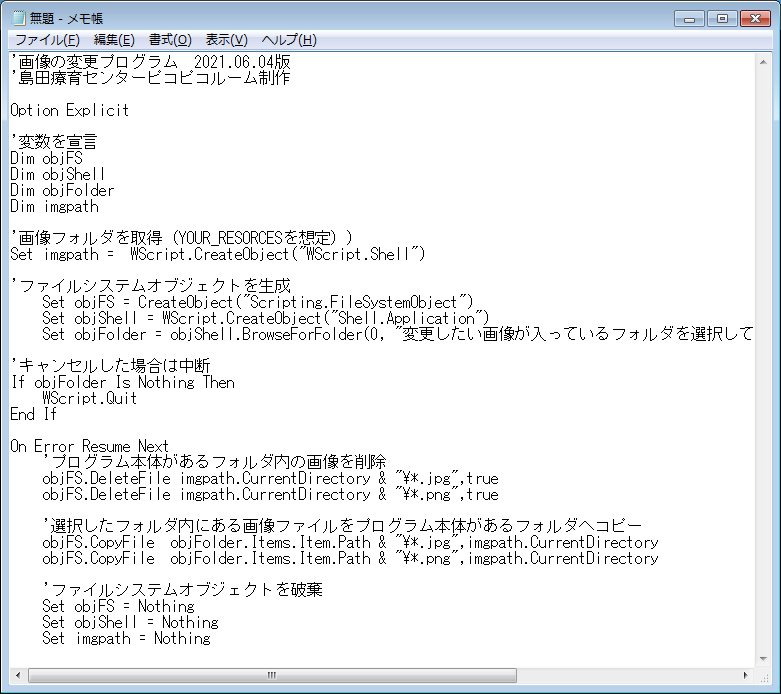Click the Notepad icon in the title bar
781x694 pixels.
pos(18,18)
